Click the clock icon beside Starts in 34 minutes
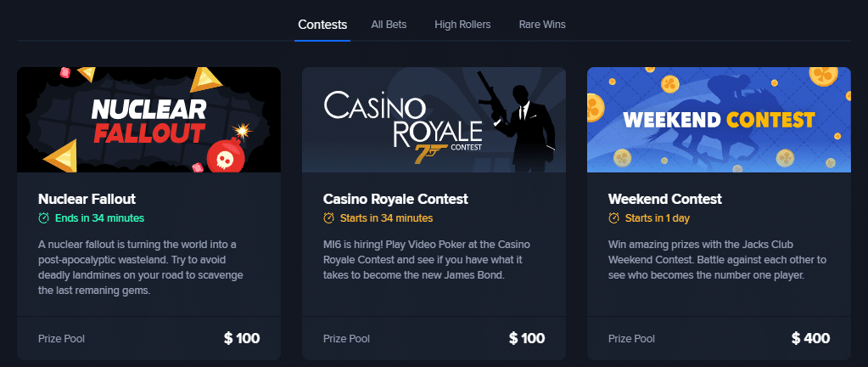The width and height of the screenshot is (868, 367). click(329, 218)
